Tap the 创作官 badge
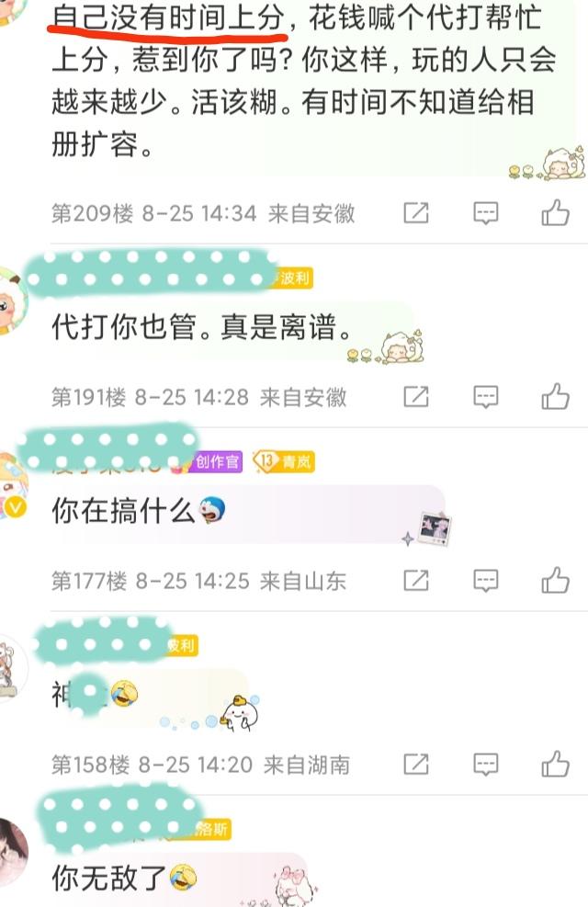 click(x=216, y=461)
